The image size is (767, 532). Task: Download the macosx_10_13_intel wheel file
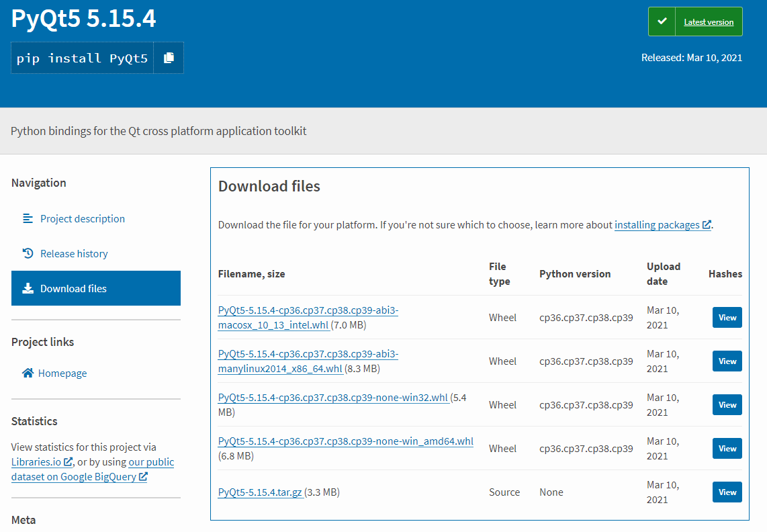coord(308,317)
